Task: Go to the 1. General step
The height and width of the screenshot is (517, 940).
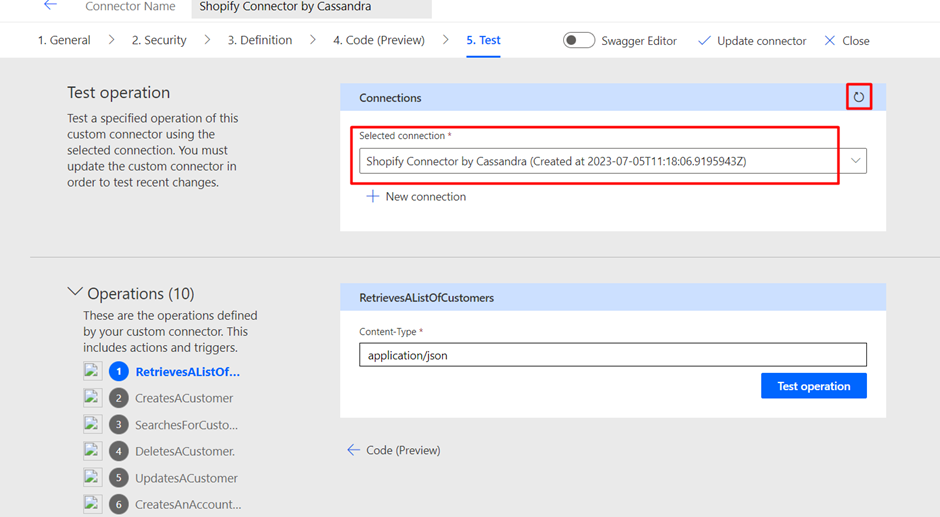Action: (64, 40)
